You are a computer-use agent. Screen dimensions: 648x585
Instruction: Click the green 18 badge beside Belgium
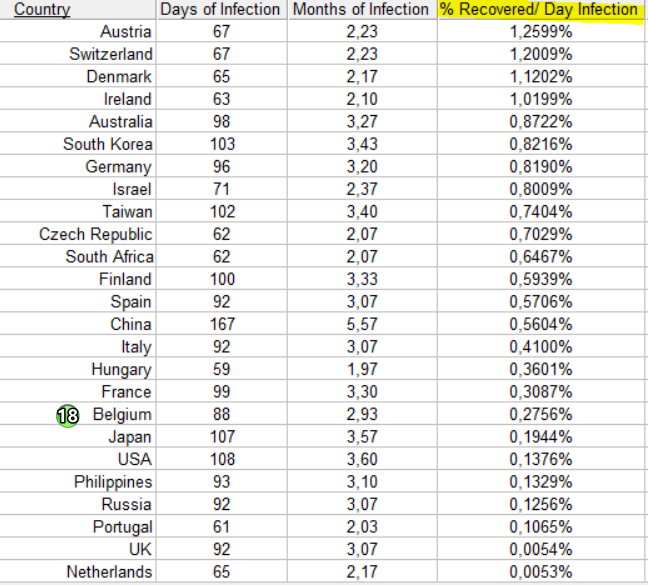[x=67, y=415]
